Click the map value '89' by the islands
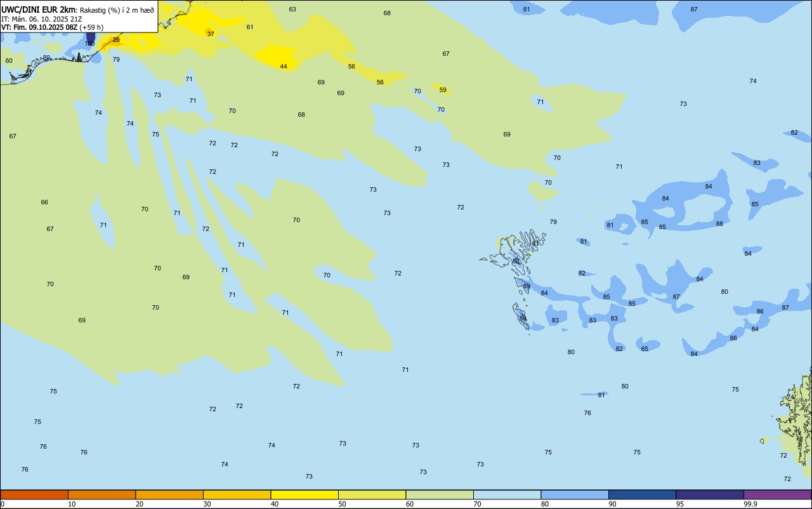Screen dimensions: 812x509 527,286
